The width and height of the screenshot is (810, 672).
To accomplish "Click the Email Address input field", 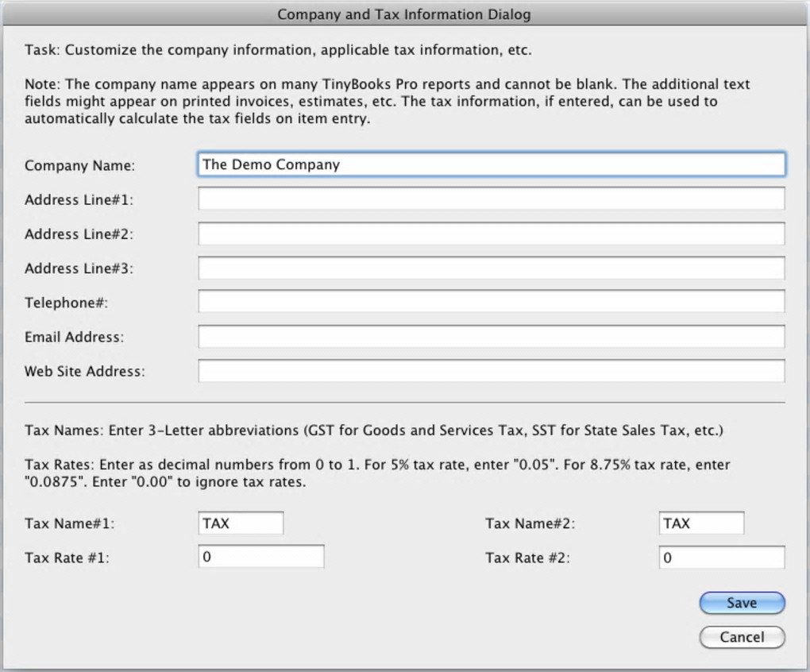I will click(x=491, y=337).
